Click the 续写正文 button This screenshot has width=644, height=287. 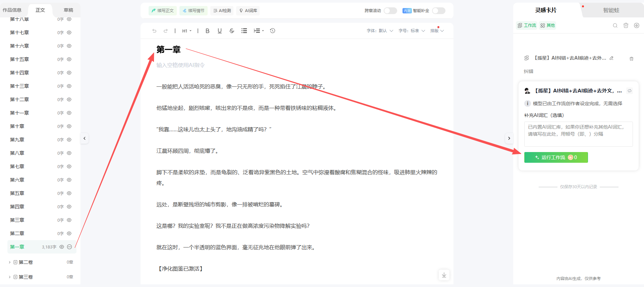pyautogui.click(x=163, y=11)
